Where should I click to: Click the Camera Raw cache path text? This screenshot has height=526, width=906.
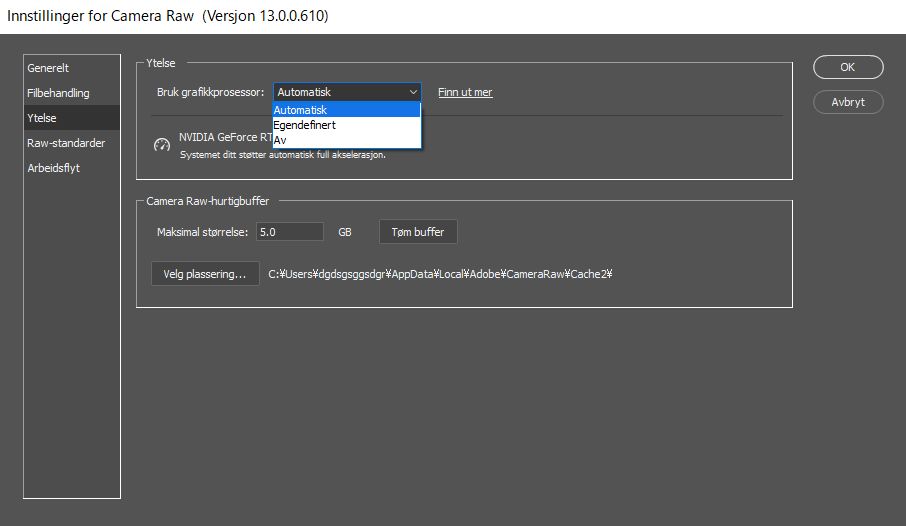[440, 274]
